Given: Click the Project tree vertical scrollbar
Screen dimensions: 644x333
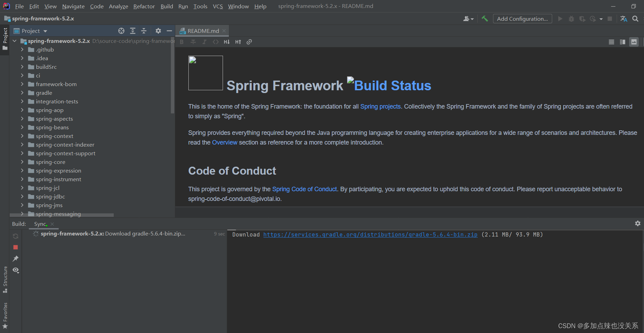Looking at the screenshot, I should (x=172, y=75).
